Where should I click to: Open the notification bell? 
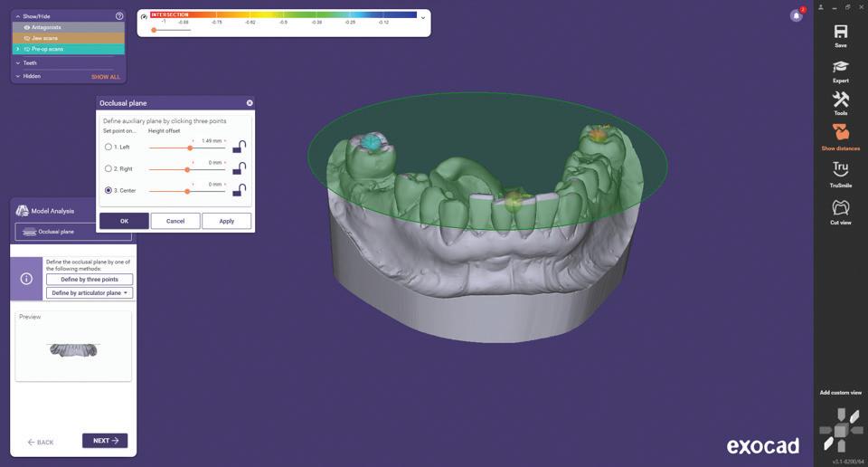point(796,15)
